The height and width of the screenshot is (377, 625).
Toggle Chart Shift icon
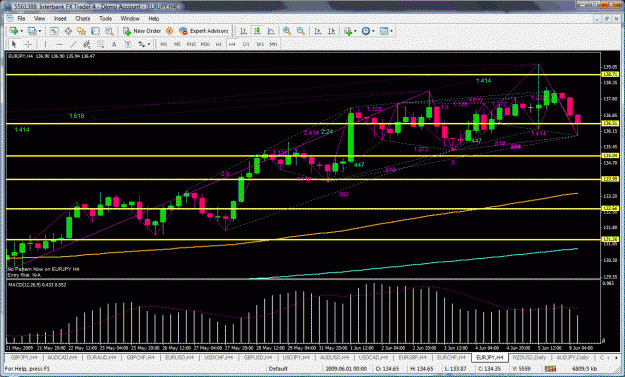click(x=332, y=31)
